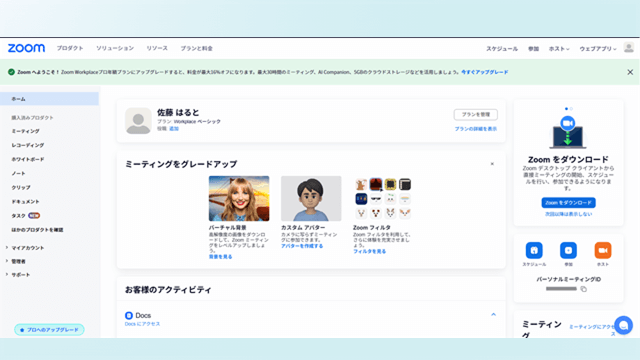The height and width of the screenshot is (360, 640).
Task: Click プランの詳細を表示 link
Action: (476, 129)
